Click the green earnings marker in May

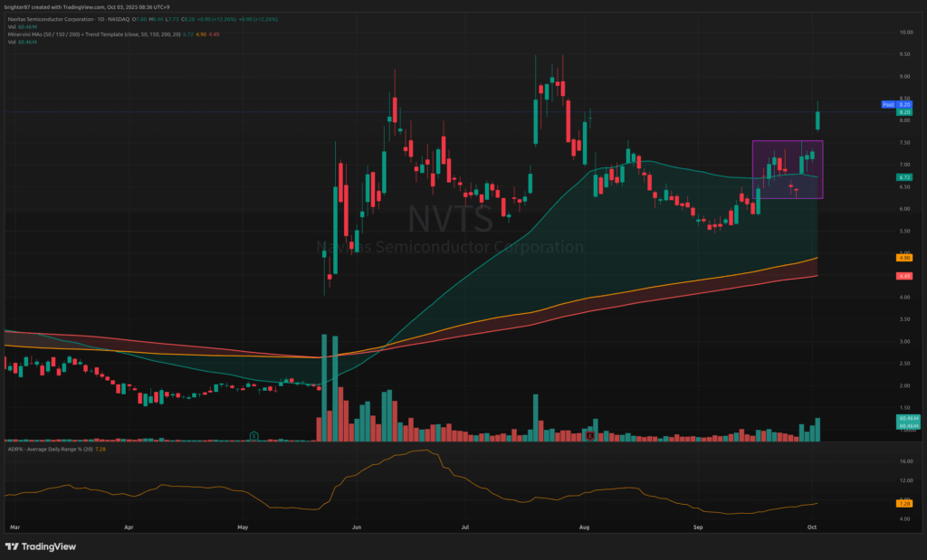click(x=255, y=436)
